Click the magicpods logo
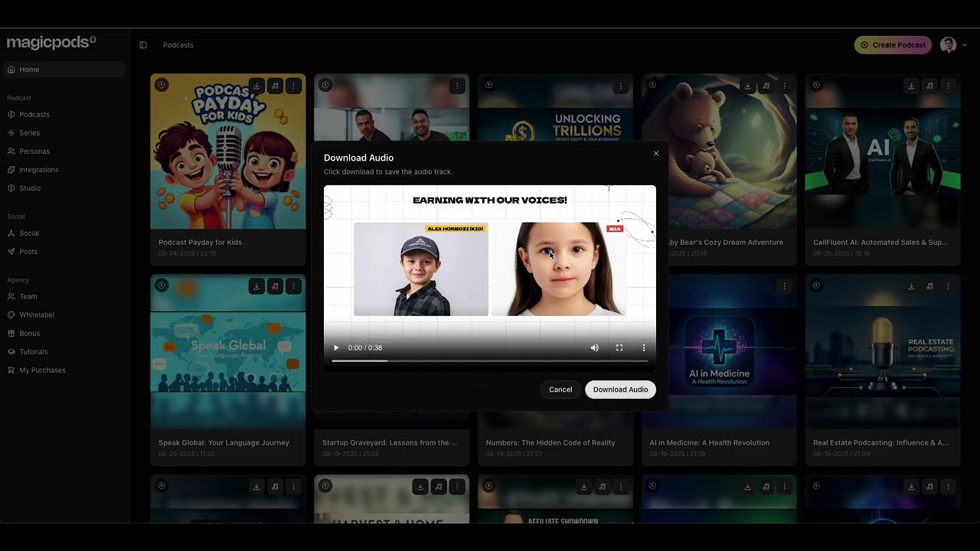Viewport: 980px width, 551px height. click(51, 43)
